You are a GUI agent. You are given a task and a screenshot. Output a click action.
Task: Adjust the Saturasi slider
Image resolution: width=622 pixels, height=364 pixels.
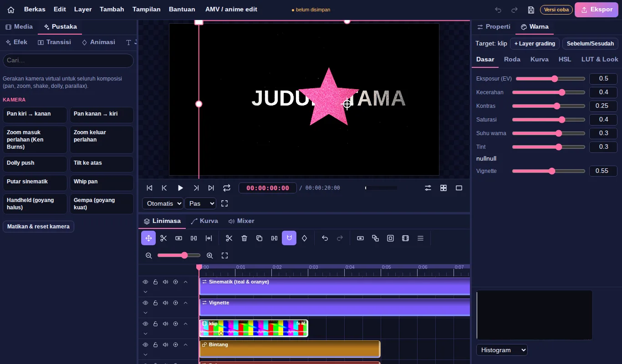pyautogui.click(x=548, y=120)
